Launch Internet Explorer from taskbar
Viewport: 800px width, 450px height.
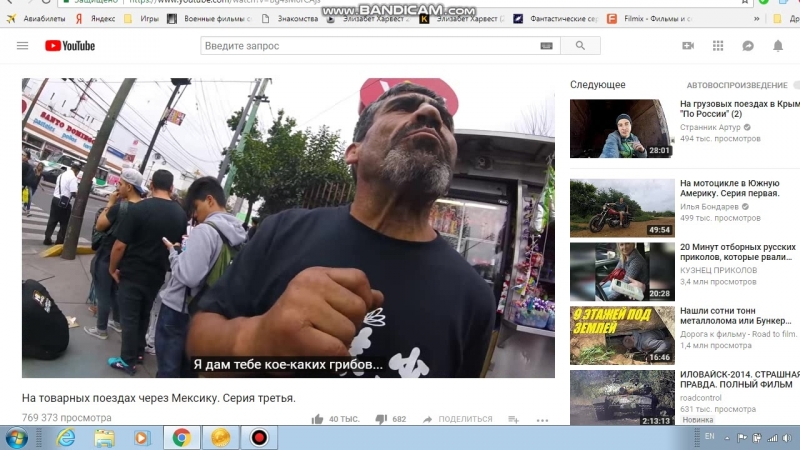coord(66,438)
